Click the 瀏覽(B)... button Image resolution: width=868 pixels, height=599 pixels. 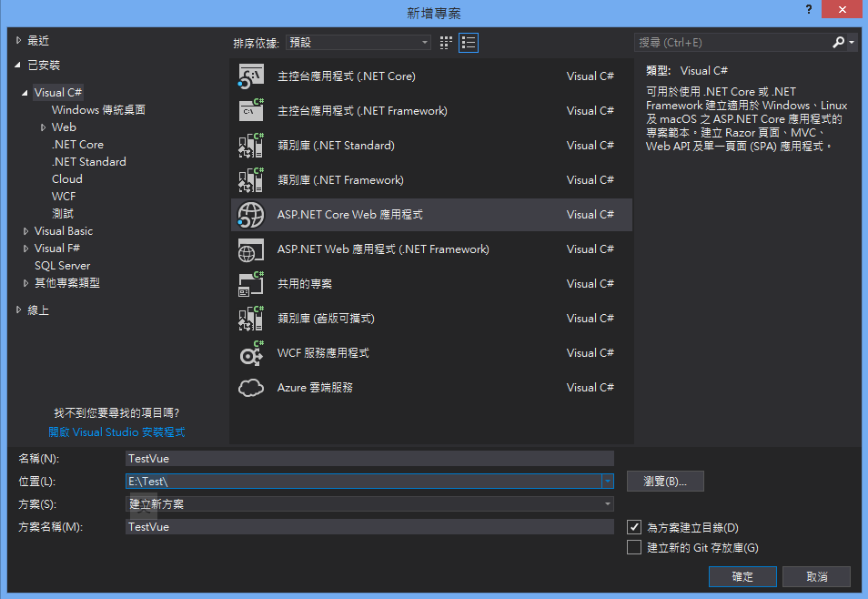point(665,481)
